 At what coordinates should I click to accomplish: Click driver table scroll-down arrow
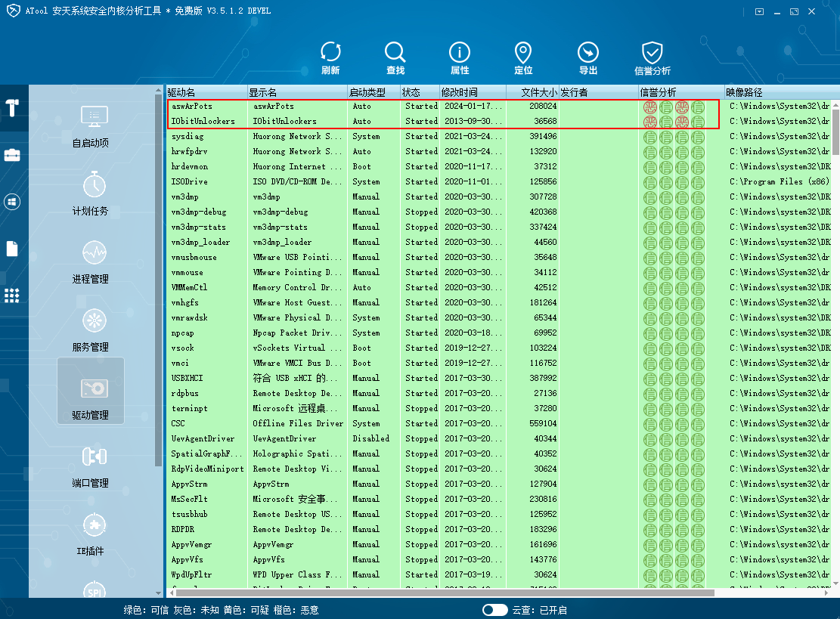click(x=835, y=583)
